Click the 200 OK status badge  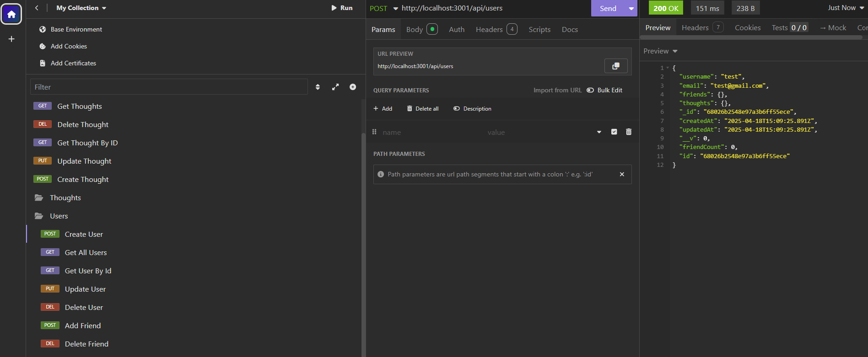666,8
